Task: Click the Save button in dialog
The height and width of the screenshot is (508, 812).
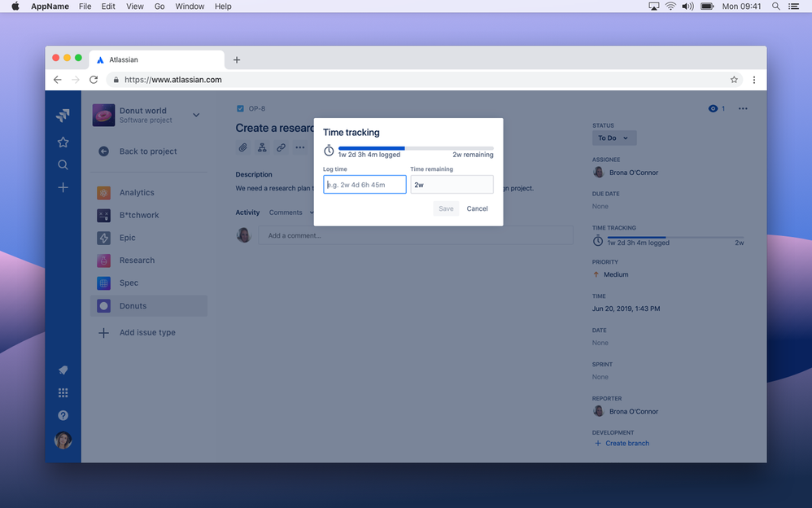Action: pyautogui.click(x=446, y=208)
